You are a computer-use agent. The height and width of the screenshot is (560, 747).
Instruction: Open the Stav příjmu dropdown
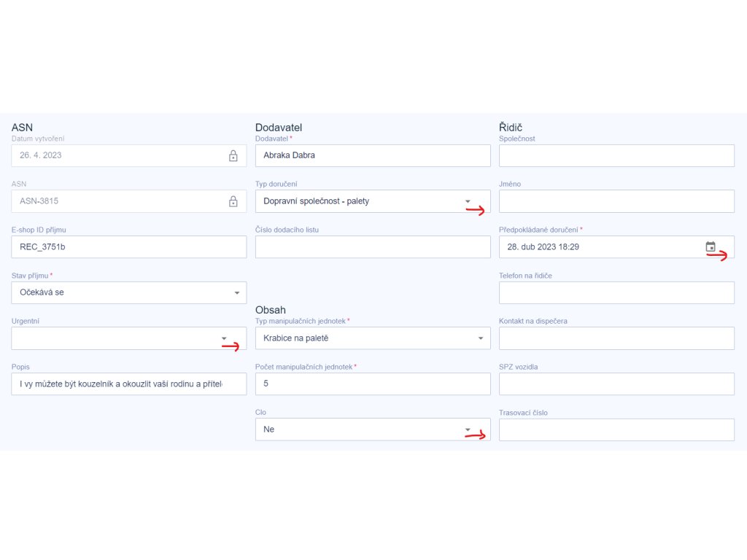coord(129,293)
